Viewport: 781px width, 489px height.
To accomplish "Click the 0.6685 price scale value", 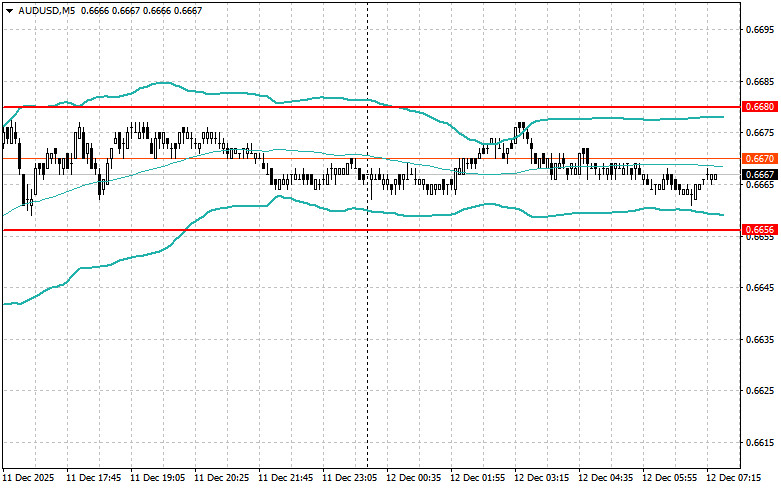I will pyautogui.click(x=760, y=81).
